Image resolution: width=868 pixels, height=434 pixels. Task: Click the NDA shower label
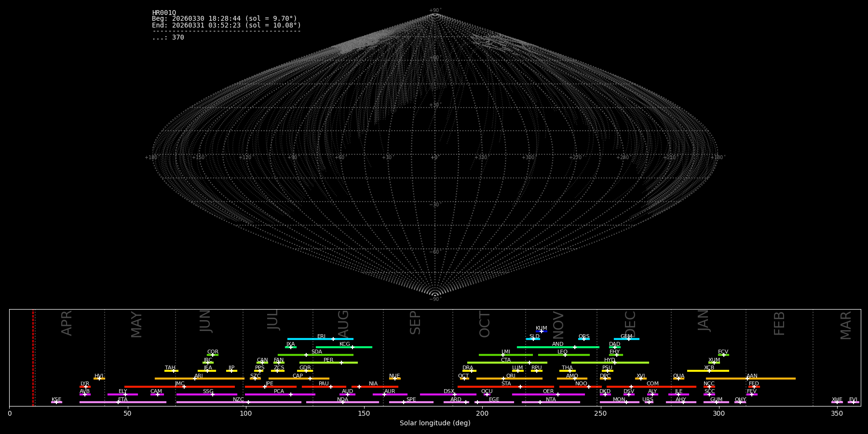(x=343, y=400)
